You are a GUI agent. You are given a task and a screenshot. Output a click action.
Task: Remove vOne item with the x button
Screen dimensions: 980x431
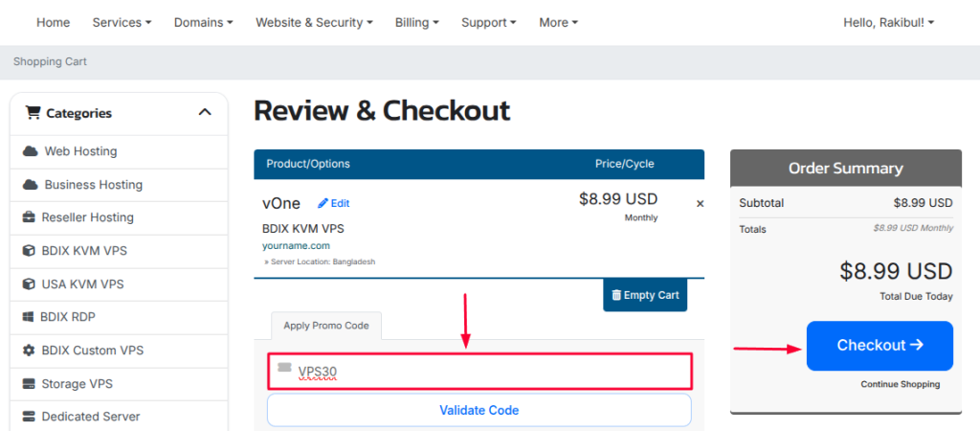click(x=700, y=203)
